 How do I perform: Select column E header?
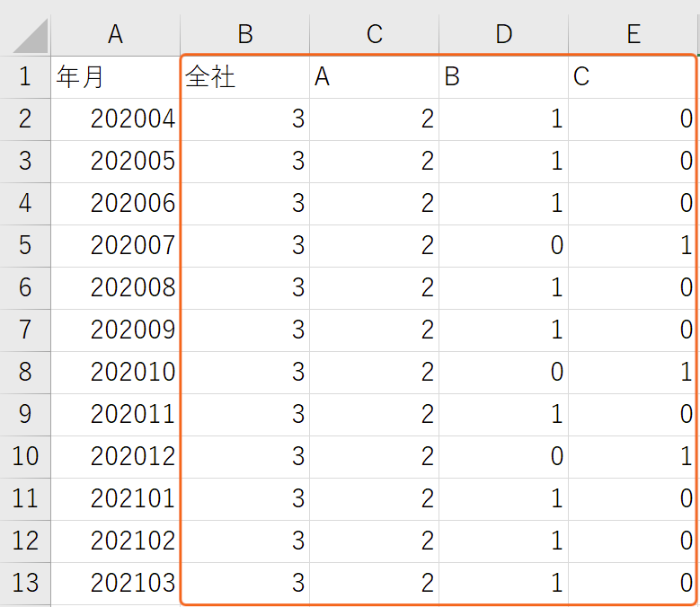click(x=634, y=35)
